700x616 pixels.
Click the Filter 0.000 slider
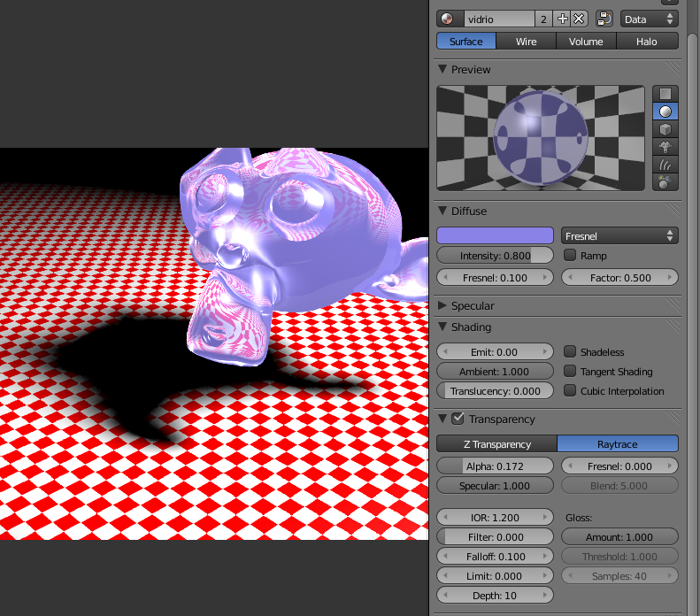pos(495,537)
